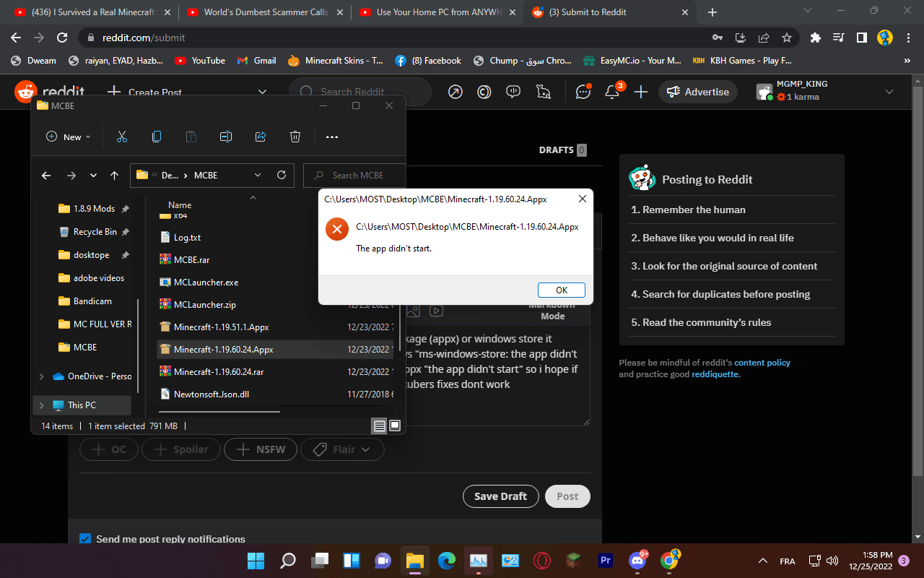
Task: Open the YouTube bookmark
Action: 200,61
